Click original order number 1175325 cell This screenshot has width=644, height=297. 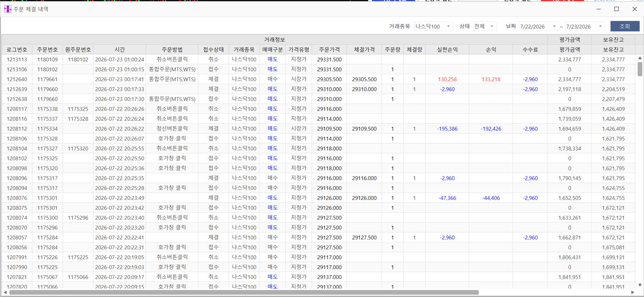tap(78, 109)
